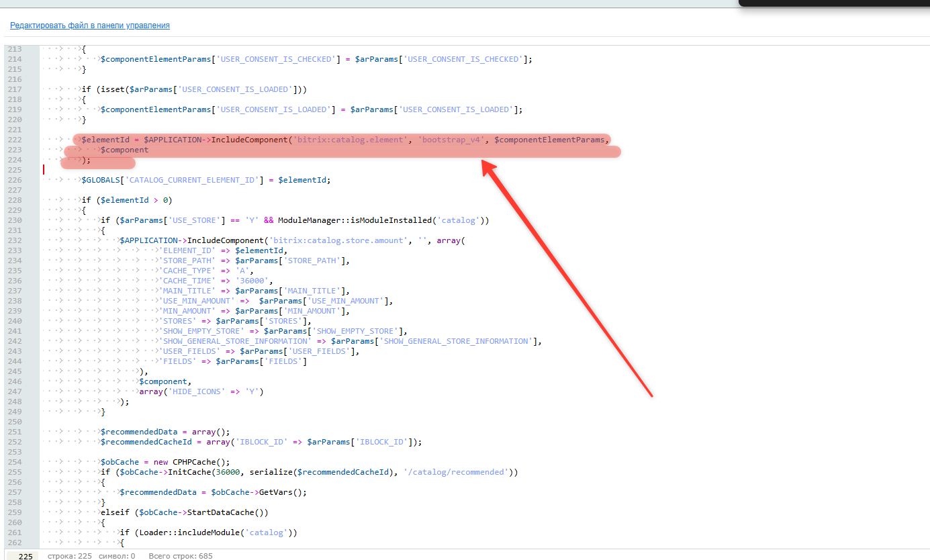The height and width of the screenshot is (560, 930).
Task: Click line number 222 in the gutter
Action: (15, 140)
